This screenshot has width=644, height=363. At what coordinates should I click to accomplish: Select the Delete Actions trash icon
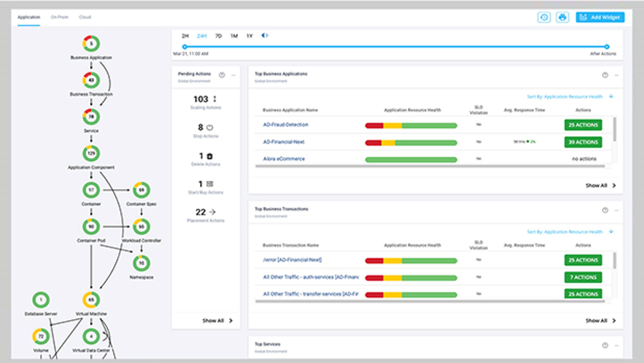click(210, 156)
